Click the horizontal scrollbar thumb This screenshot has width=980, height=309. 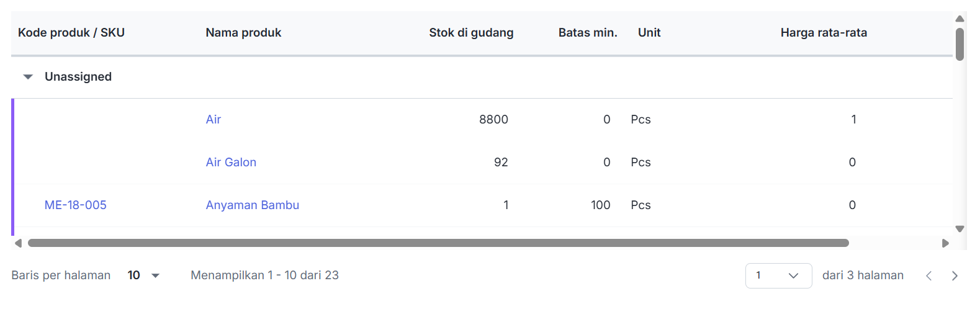[x=438, y=243]
